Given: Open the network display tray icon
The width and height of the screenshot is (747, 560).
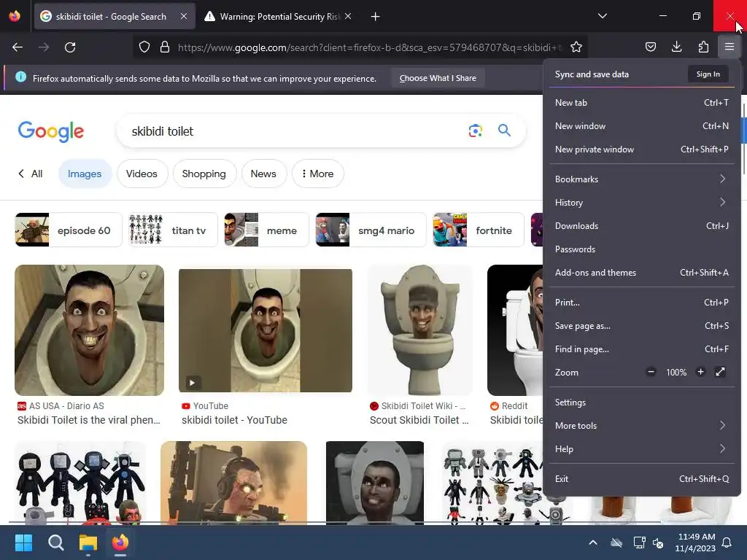Looking at the screenshot, I should [x=639, y=542].
